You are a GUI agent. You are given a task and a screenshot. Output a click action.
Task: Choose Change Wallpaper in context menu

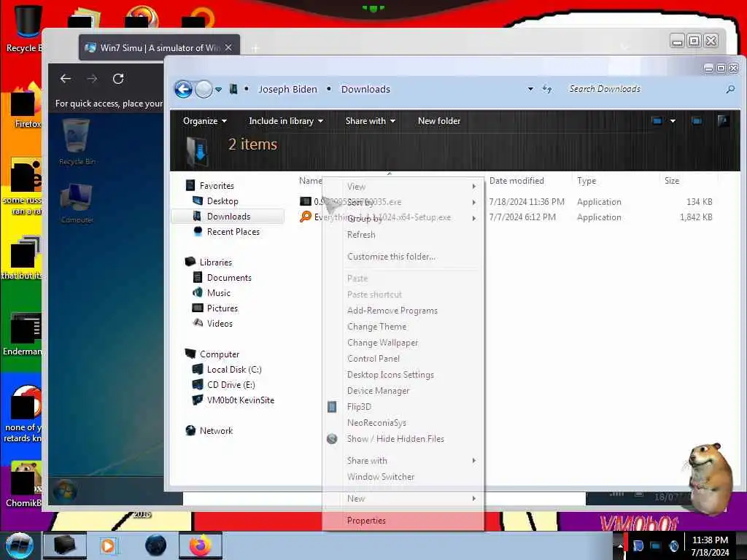(x=403, y=343)
